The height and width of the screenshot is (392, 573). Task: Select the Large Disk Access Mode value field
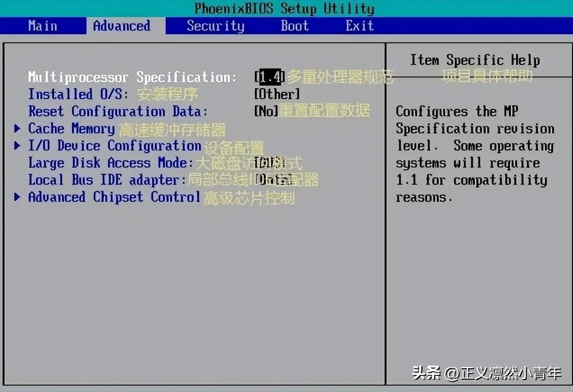point(270,163)
